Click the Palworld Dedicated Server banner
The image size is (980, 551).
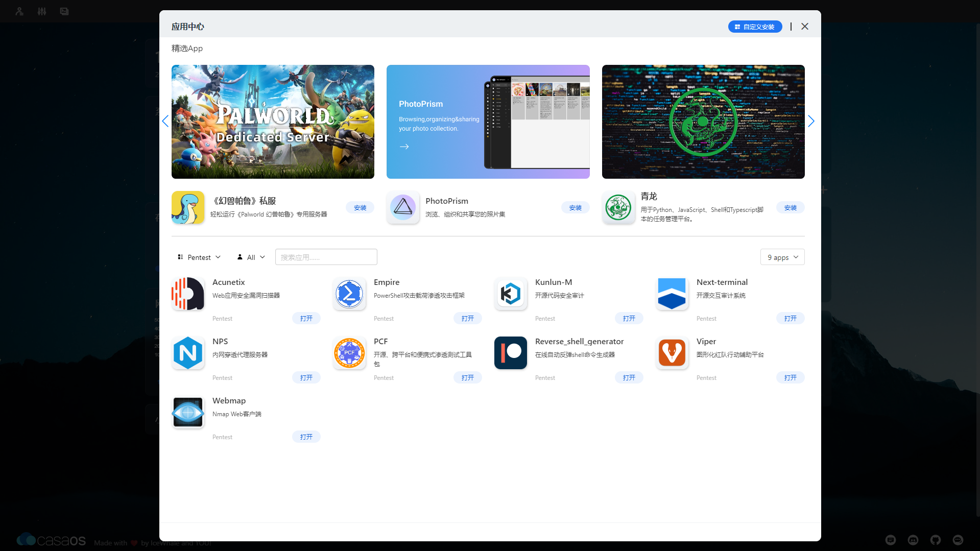(x=273, y=122)
